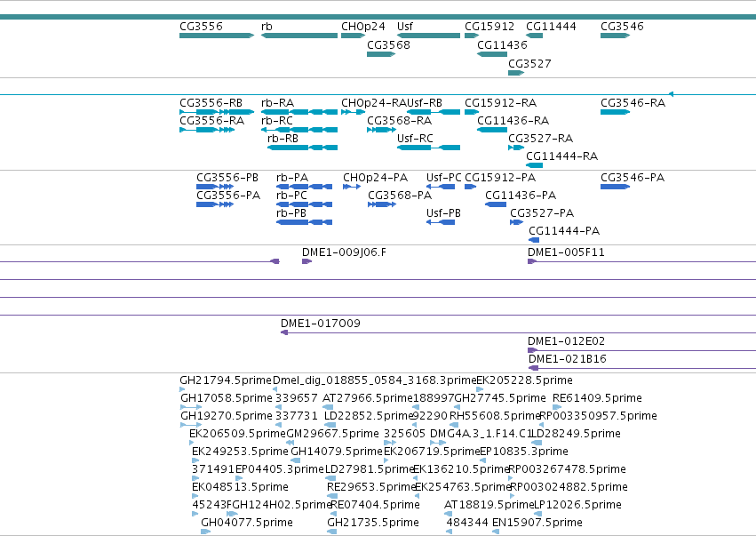Viewport: 756px width, 536px height.
Task: Open the CG11436 gene feature
Action: [492, 54]
